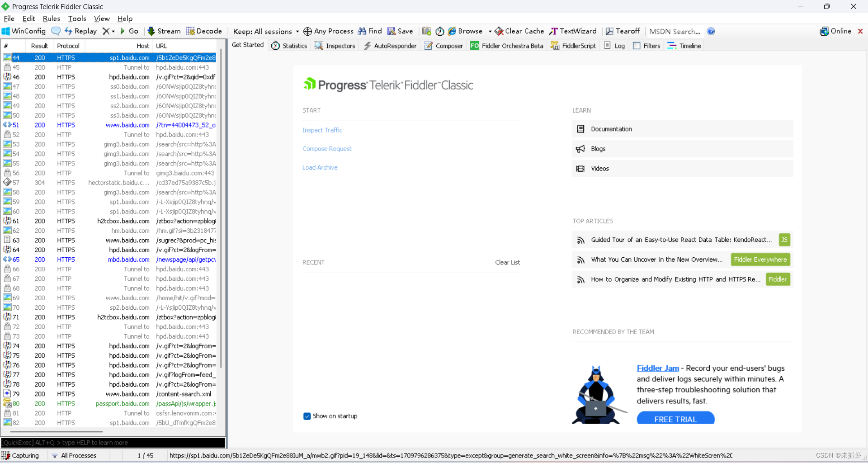Click the comment bubble icon in toolbar

pos(56,31)
